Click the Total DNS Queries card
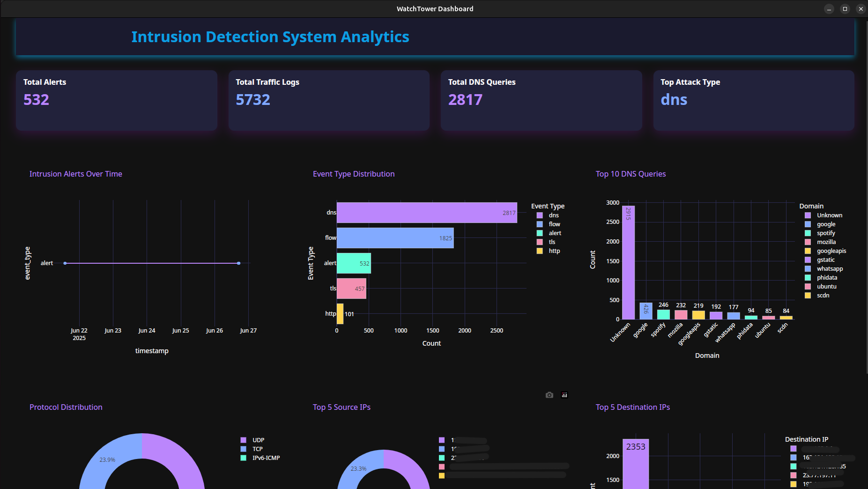Screen dimensions: 868x489 click(x=541, y=100)
